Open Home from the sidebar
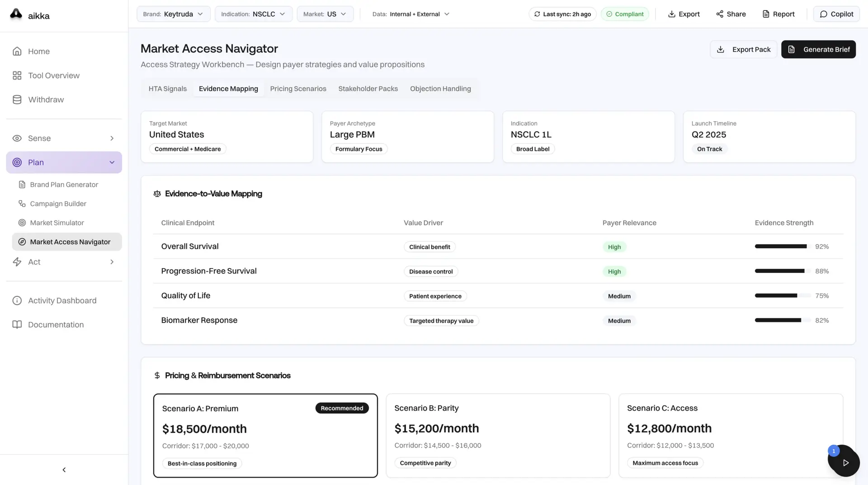868x485 pixels. (x=38, y=51)
